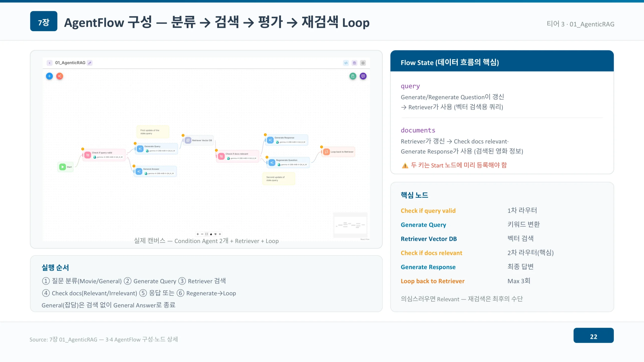The width and height of the screenshot is (644, 362).
Task: Click the 'Max 3회' value
Action: point(519,281)
